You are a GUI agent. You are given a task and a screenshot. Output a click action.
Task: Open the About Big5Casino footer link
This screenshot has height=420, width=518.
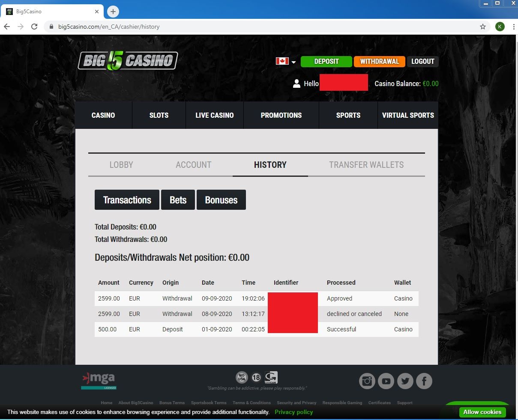[136, 403]
